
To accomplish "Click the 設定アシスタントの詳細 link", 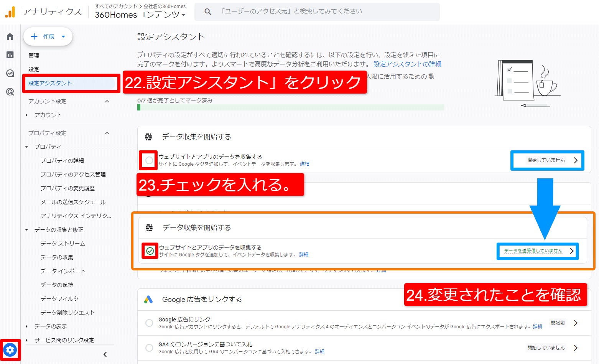I will click(x=407, y=64).
